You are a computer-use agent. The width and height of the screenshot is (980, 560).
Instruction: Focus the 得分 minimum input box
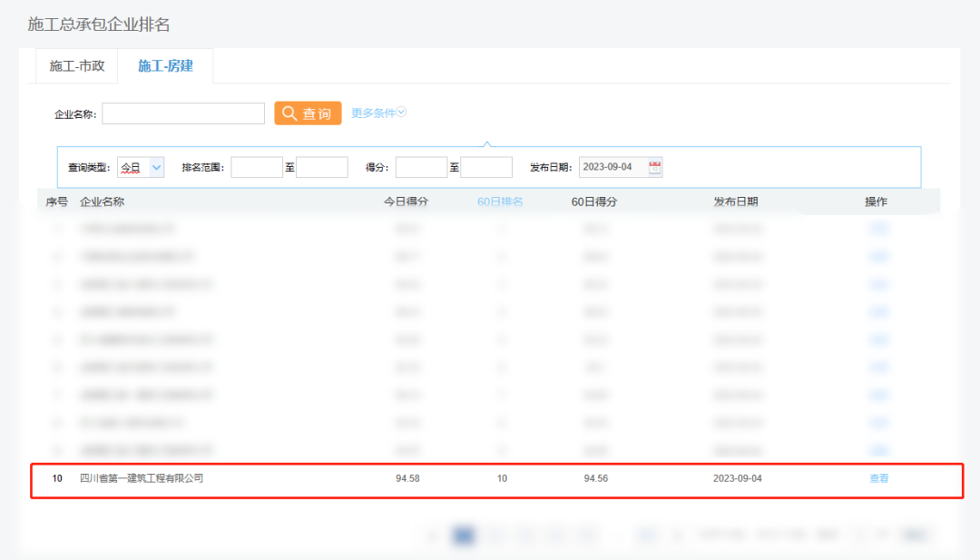pos(421,167)
